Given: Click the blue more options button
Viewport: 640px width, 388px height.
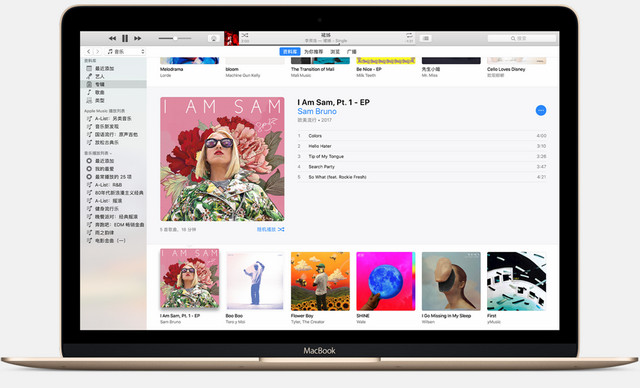Looking at the screenshot, I should 541,110.
